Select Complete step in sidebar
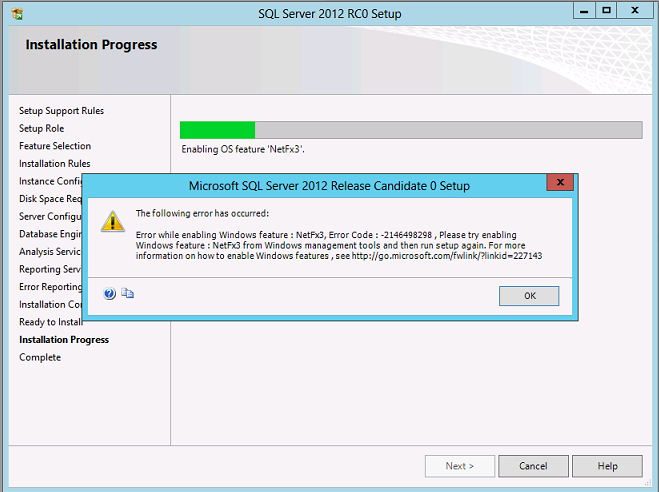The height and width of the screenshot is (492, 659). tap(40, 358)
